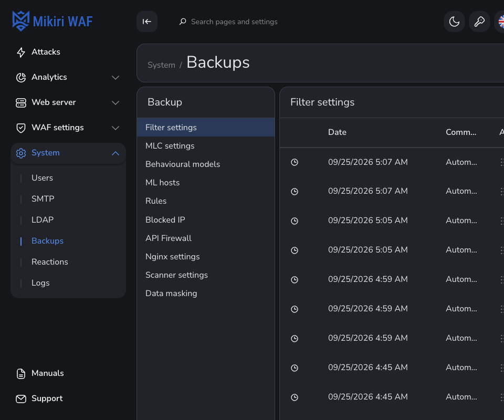
Task: Click the clock icon of last 4:45 AM backup
Action: [x=295, y=397]
